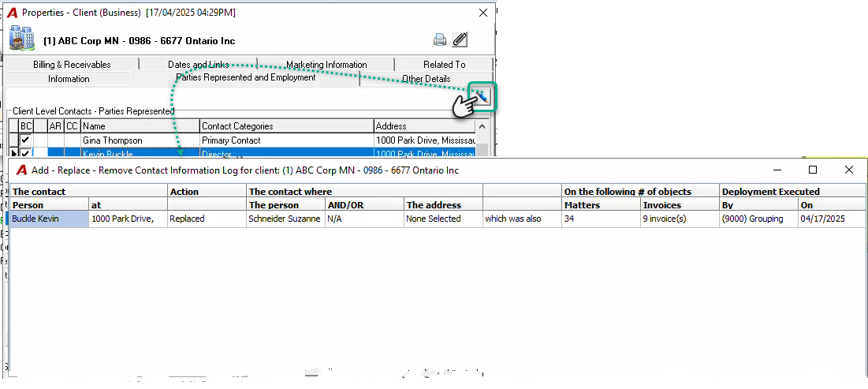Close the Properties - Client window
The width and height of the screenshot is (868, 389).
click(x=482, y=12)
